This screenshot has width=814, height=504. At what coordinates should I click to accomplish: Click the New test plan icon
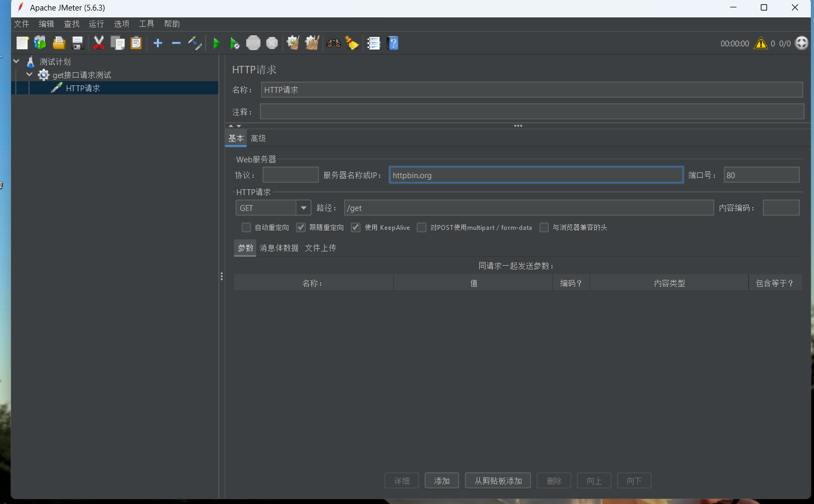[x=22, y=43]
